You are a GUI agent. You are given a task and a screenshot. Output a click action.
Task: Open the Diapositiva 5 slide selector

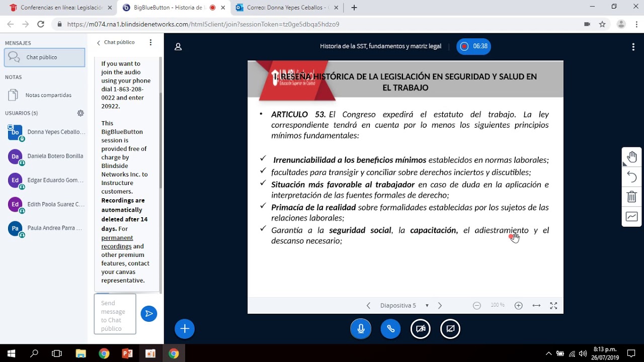404,306
